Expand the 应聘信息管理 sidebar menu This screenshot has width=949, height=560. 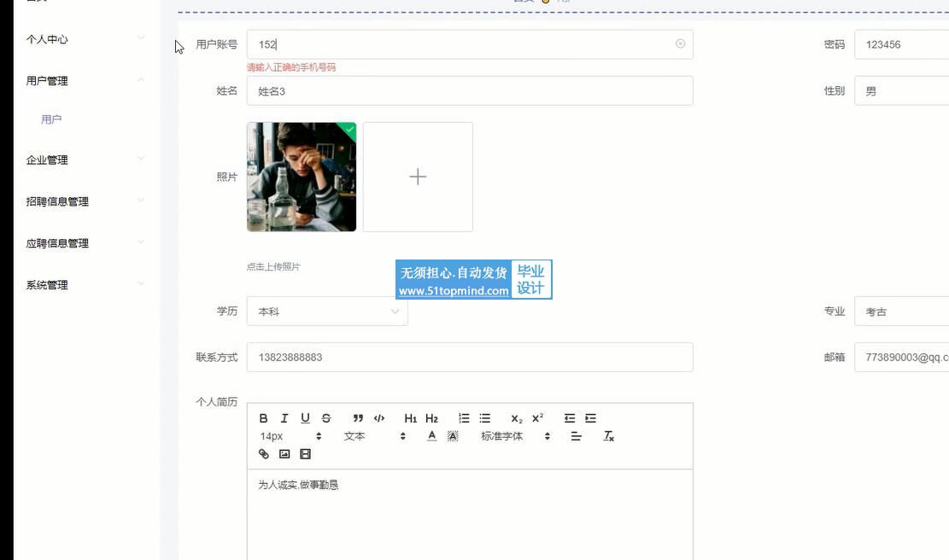[85, 243]
